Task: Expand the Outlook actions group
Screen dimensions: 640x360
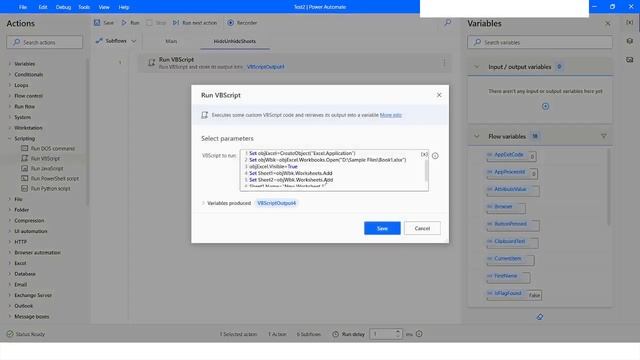Action: [x=10, y=306]
